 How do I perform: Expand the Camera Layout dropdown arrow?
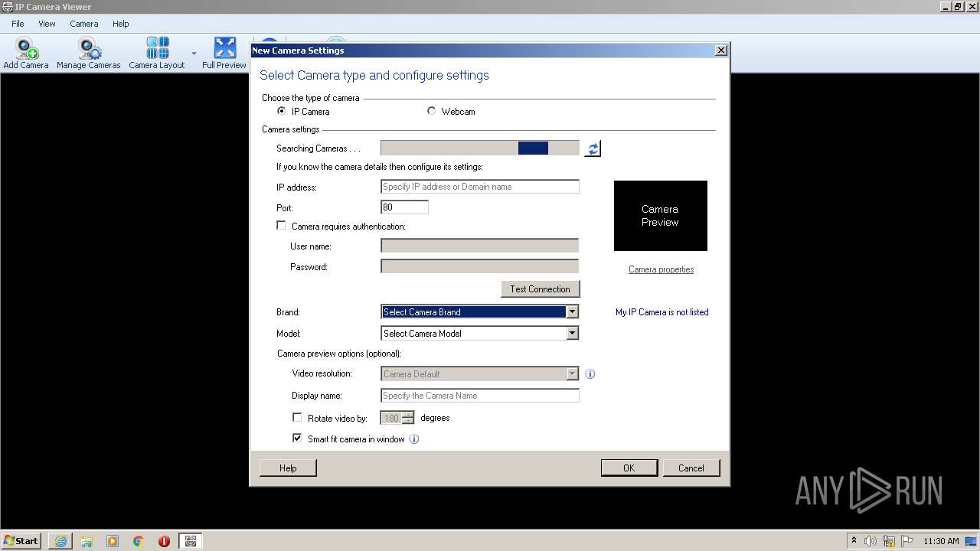(194, 54)
